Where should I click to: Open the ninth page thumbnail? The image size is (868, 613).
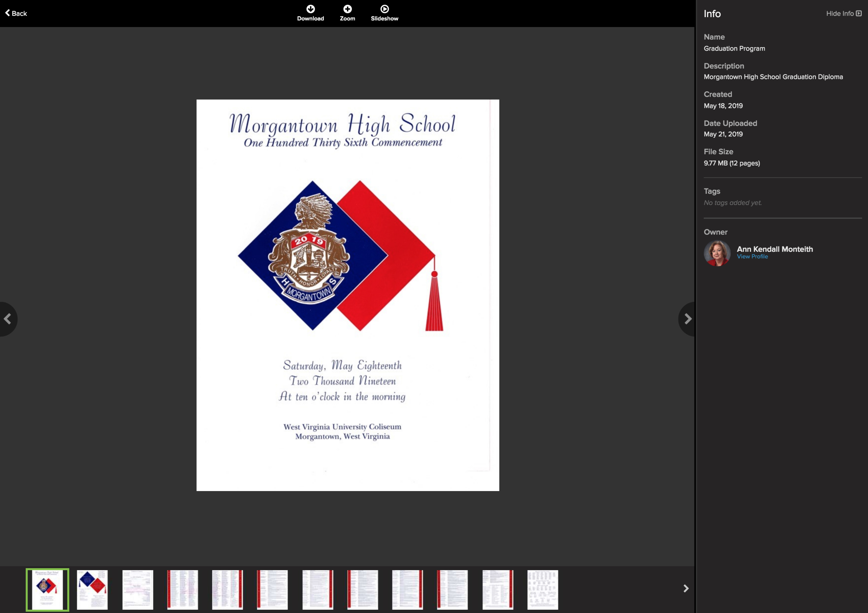click(408, 589)
